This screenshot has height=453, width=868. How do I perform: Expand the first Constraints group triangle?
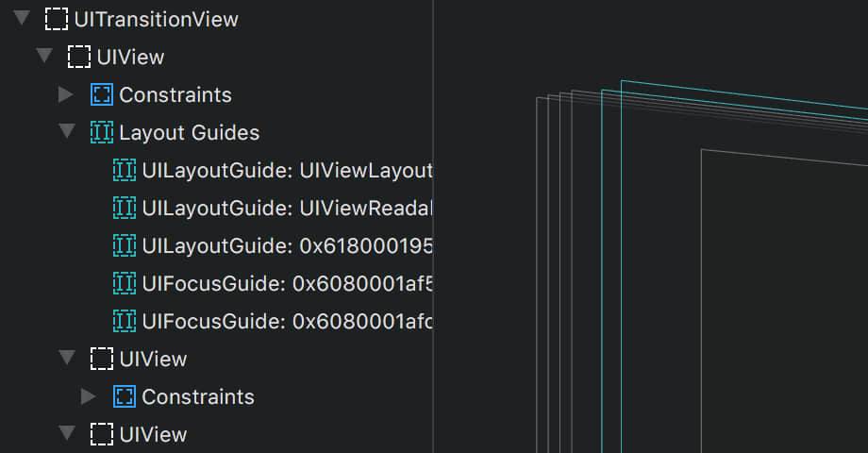coord(66,94)
